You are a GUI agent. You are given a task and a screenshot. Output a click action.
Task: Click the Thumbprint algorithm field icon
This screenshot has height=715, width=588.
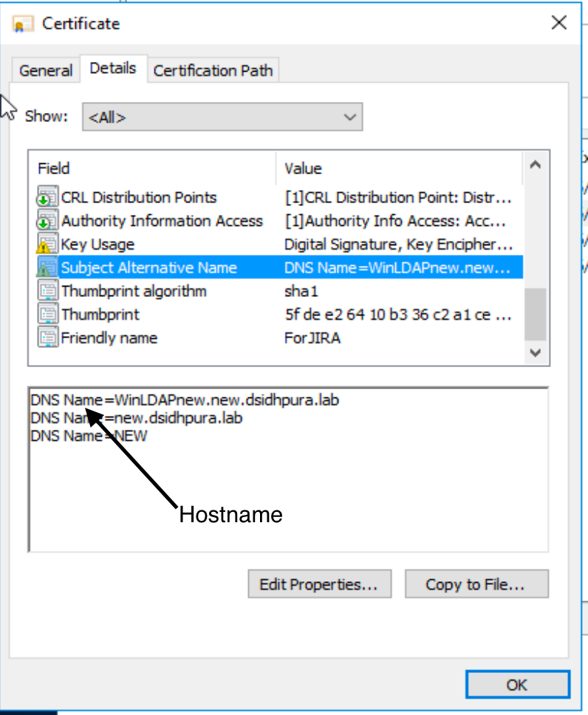pos(47,291)
